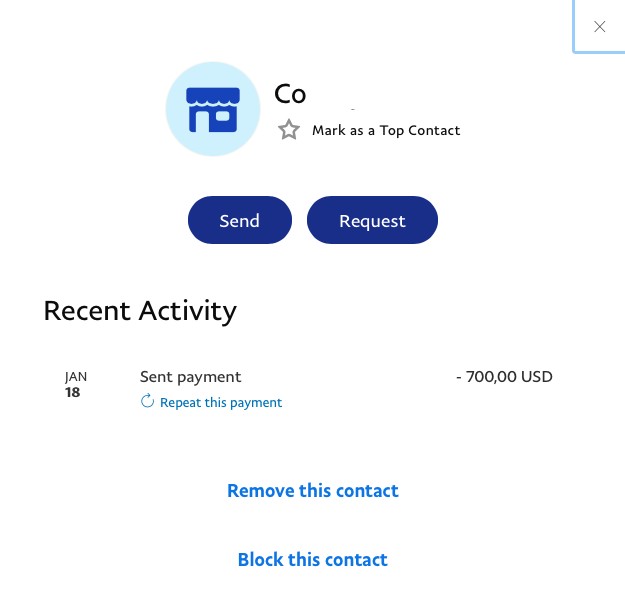The image size is (625, 615).
Task: Click the "18" day number in activity
Action: click(73, 392)
